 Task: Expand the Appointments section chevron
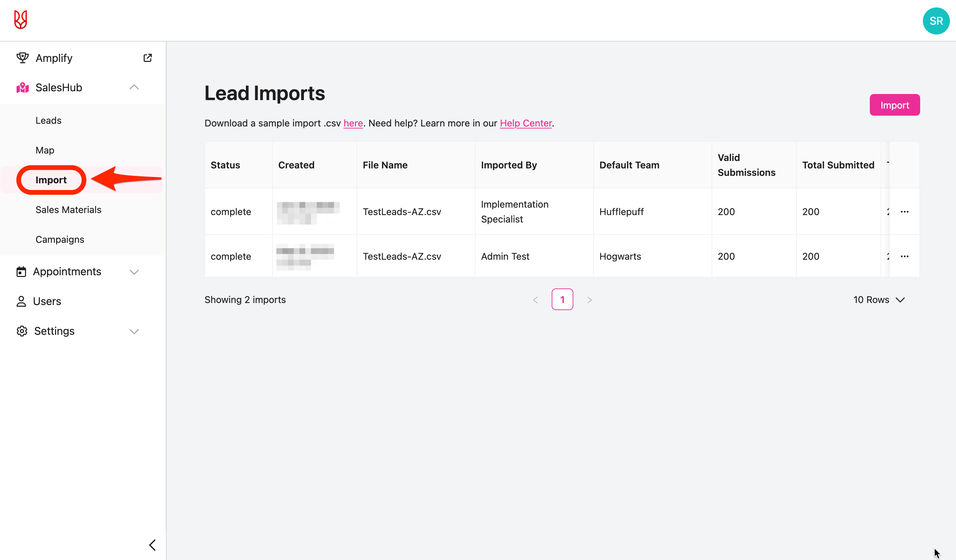click(x=134, y=272)
